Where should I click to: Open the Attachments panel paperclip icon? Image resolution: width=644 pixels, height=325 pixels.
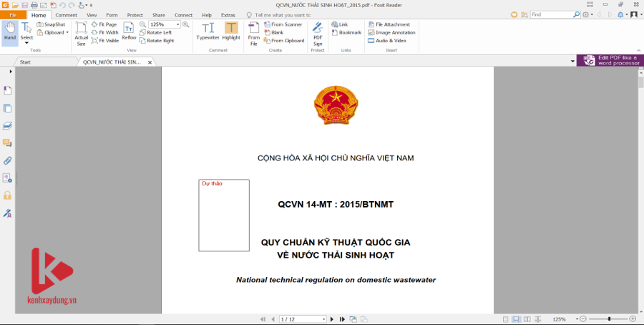(7, 160)
